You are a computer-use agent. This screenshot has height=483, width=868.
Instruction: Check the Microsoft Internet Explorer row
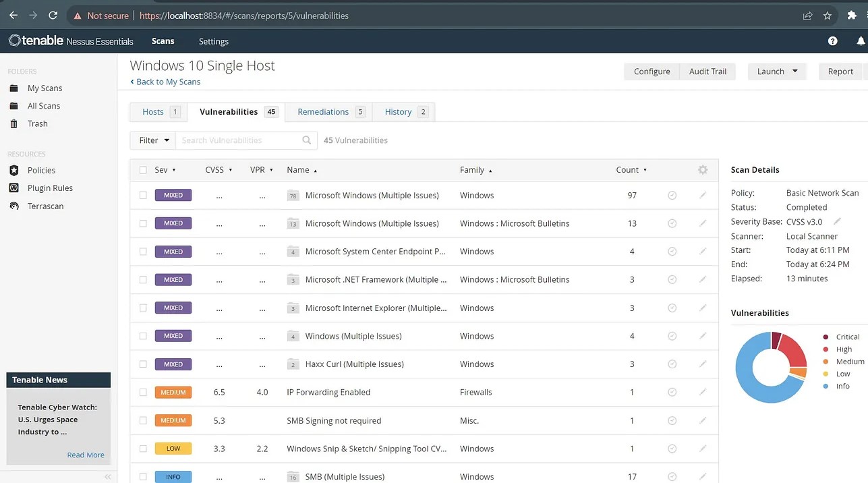pyautogui.click(x=143, y=308)
